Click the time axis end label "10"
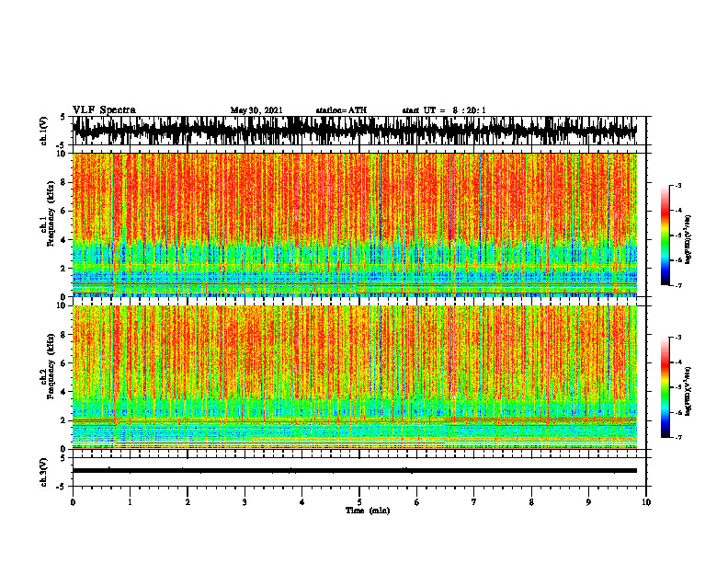Image resolution: width=728 pixels, height=563 pixels. point(646,502)
